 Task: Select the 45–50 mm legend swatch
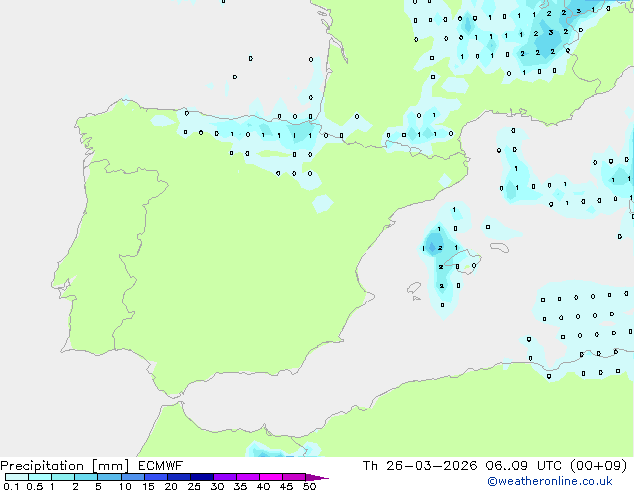pos(294,477)
